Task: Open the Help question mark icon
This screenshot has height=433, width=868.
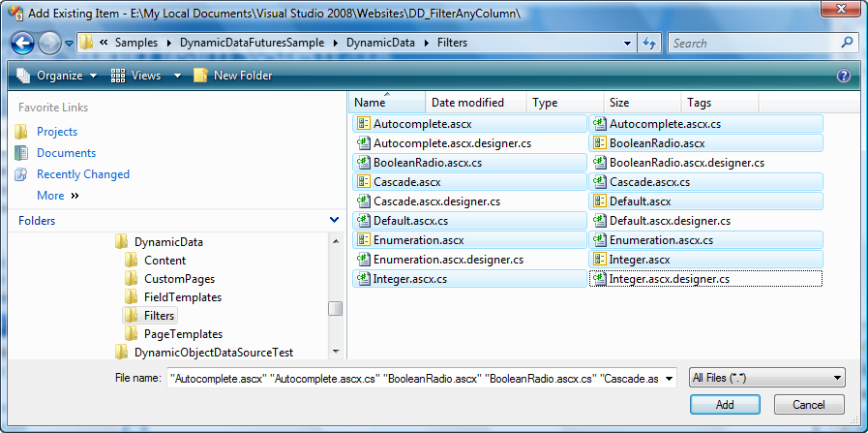Action: coord(844,76)
